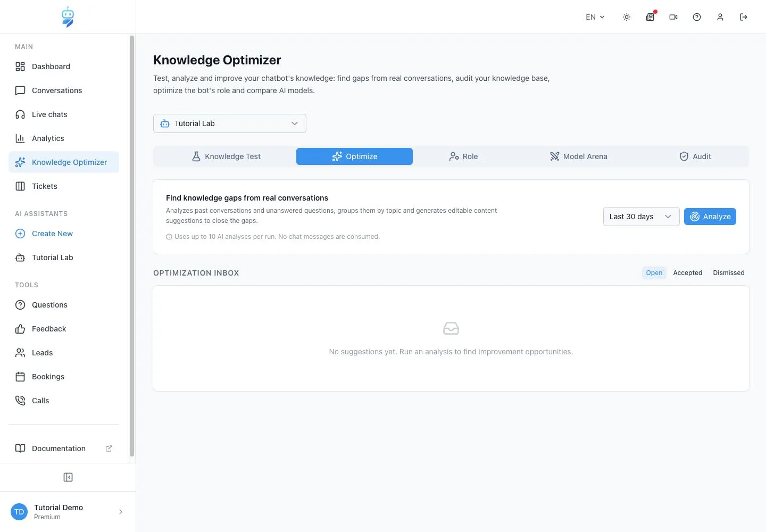Open the user profile icon
Image resolution: width=766 pixels, height=532 pixels.
(x=720, y=17)
